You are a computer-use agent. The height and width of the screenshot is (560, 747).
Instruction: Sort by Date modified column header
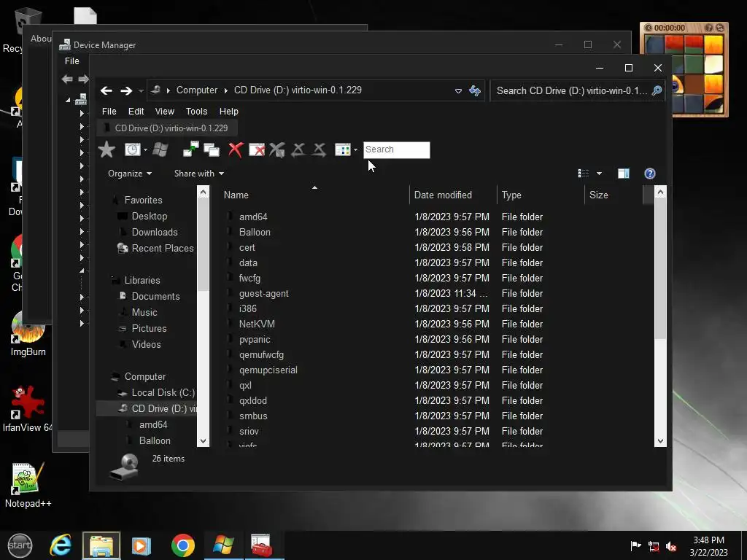tap(452, 195)
